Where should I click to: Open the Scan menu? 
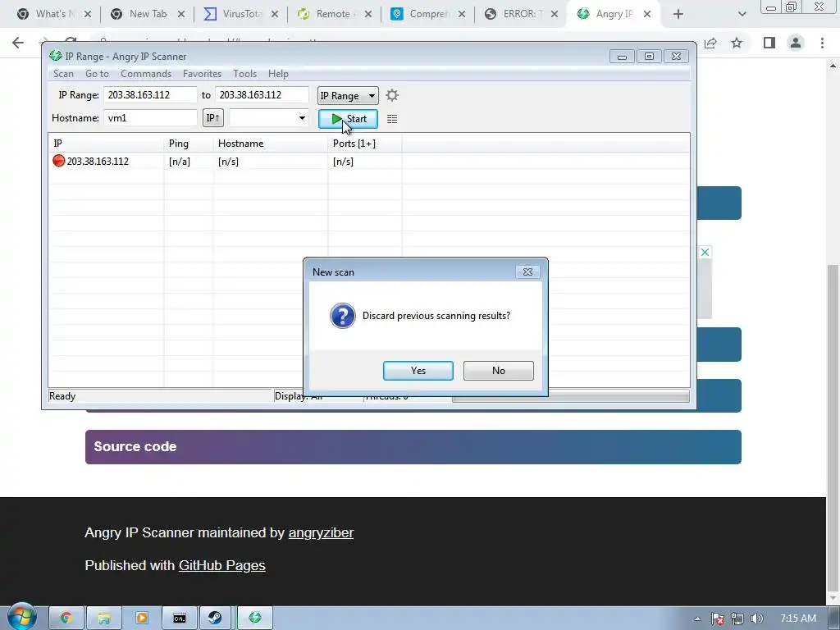point(63,74)
